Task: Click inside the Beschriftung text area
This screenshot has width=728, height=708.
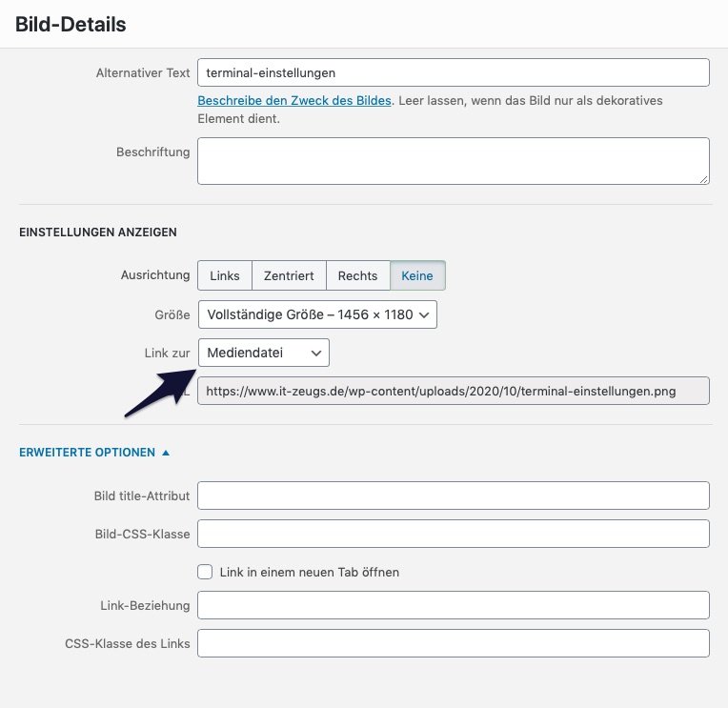Action: [454, 161]
